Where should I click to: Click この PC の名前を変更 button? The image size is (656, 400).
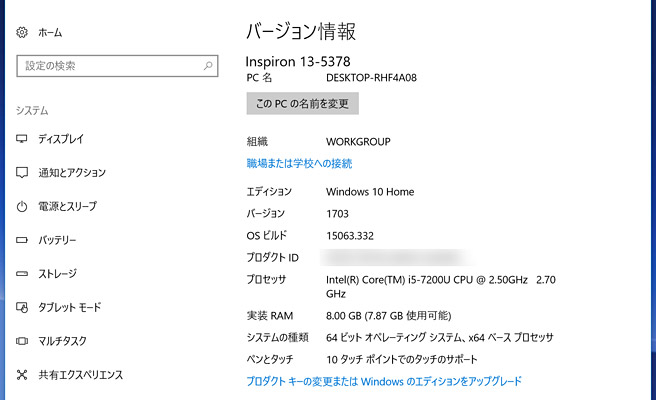click(302, 103)
